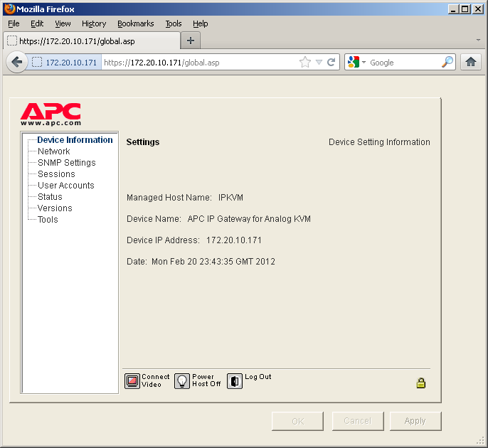Viewport: 488px width, 448px height.
Task: Select Network in the sidebar tree
Action: pos(53,151)
